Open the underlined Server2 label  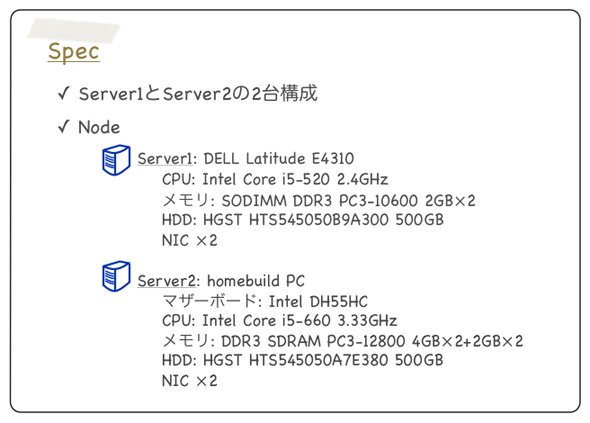(x=167, y=281)
